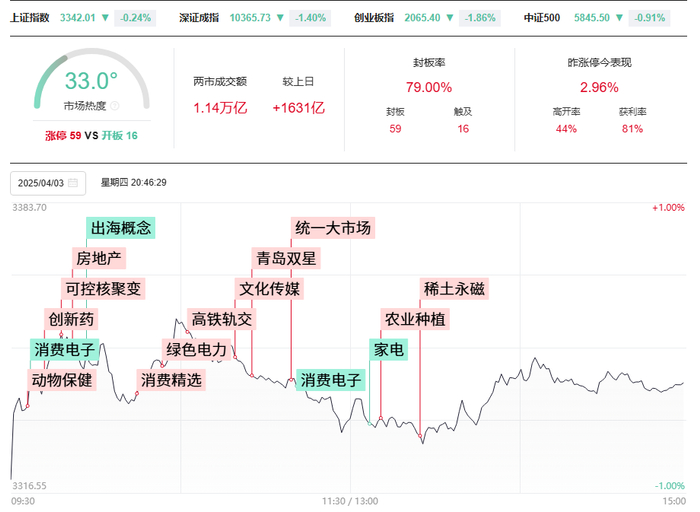The image size is (700, 512).
Task: View the 封板率 79.00% figure
Action: 429,87
